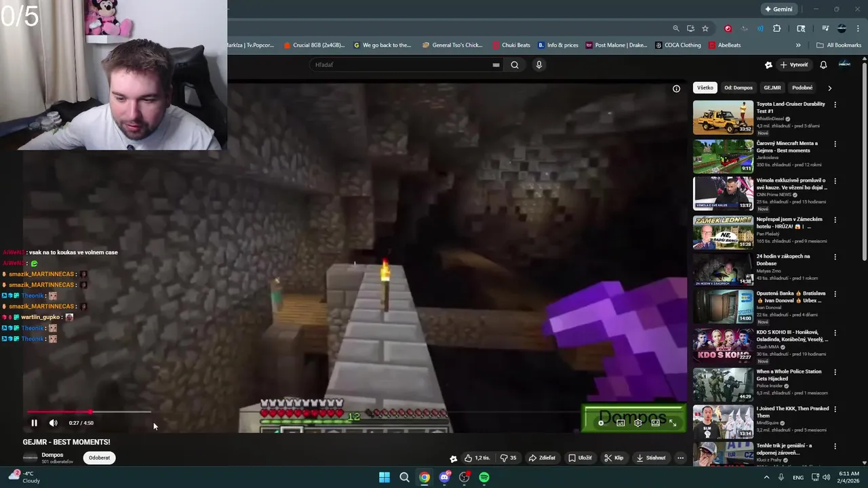Open the Chrome extensions puzzle icon
Image resolution: width=868 pixels, height=488 pixels.
pyautogui.click(x=777, y=28)
